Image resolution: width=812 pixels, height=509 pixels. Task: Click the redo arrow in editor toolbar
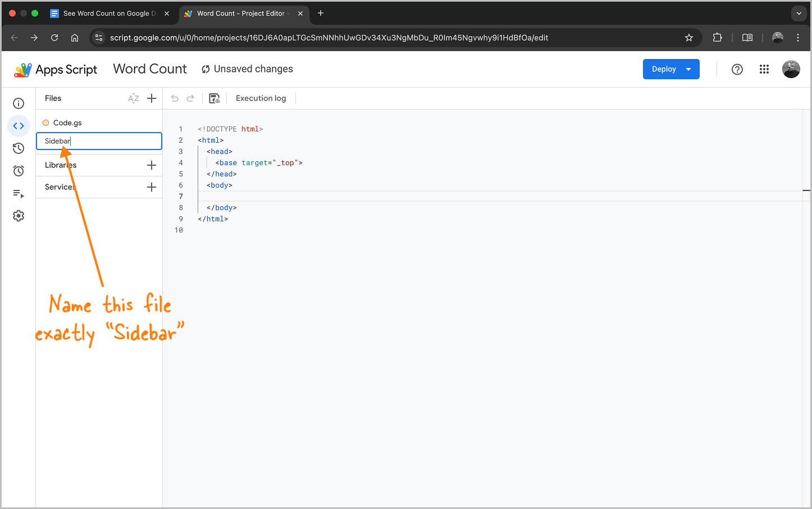click(190, 98)
